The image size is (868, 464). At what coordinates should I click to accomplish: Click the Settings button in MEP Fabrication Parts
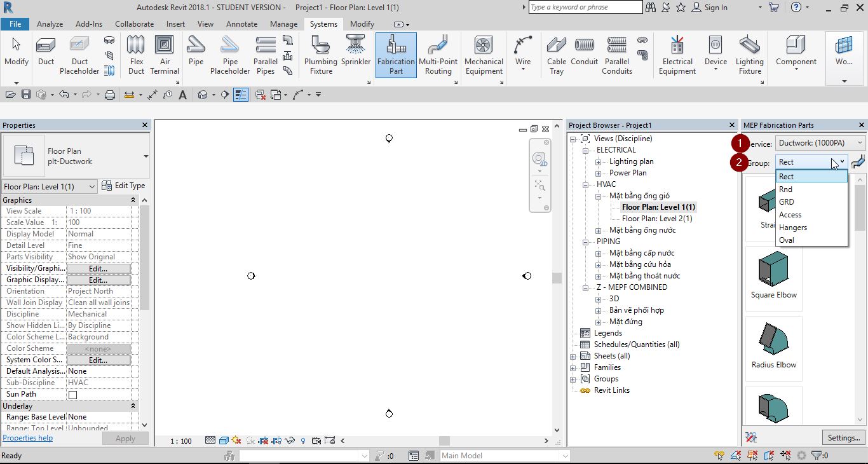tap(844, 437)
